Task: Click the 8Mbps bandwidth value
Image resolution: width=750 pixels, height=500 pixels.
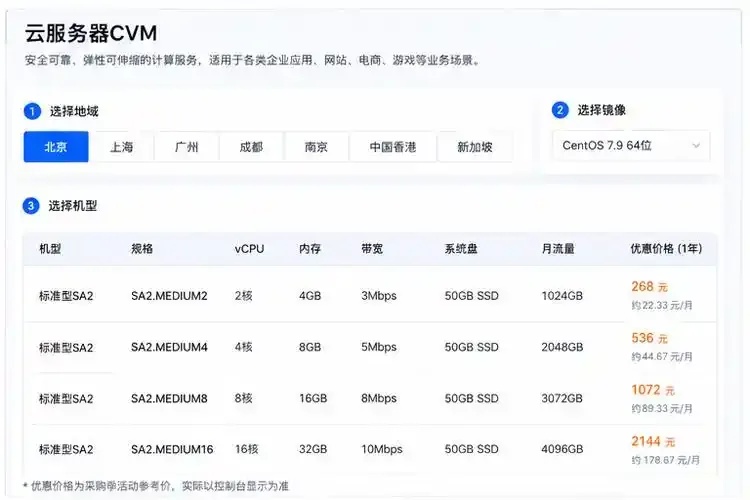Action: pos(379,398)
